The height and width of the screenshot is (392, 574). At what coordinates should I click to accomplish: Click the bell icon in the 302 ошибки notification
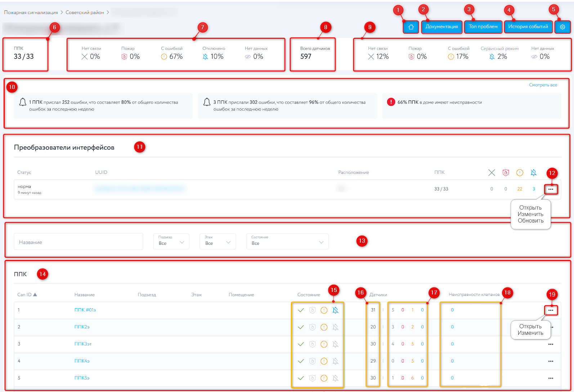(x=207, y=102)
